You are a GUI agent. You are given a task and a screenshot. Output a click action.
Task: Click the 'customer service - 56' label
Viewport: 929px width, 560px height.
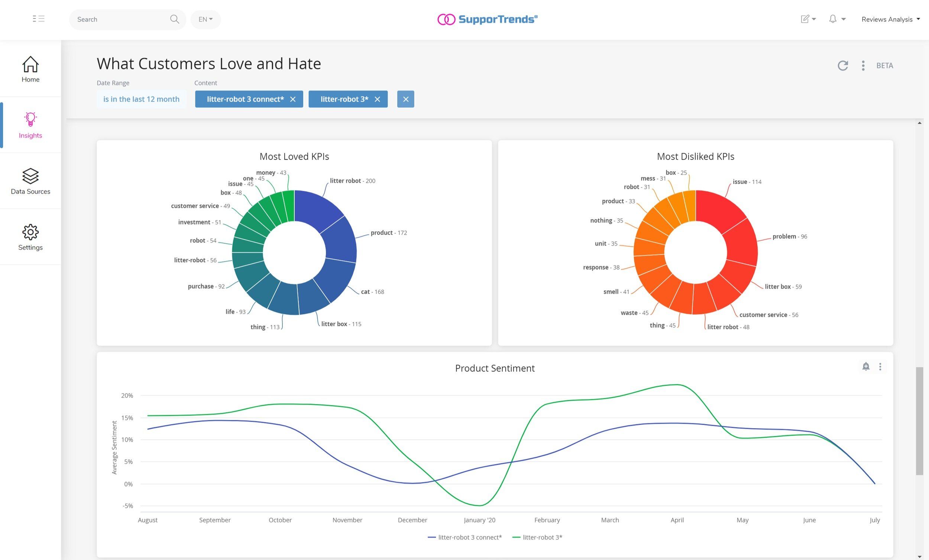[769, 315]
